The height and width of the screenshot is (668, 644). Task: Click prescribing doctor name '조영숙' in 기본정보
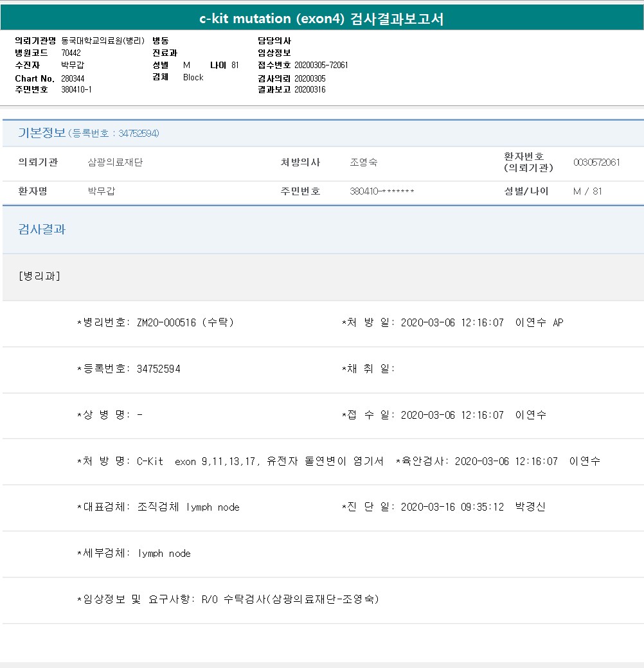364,163
